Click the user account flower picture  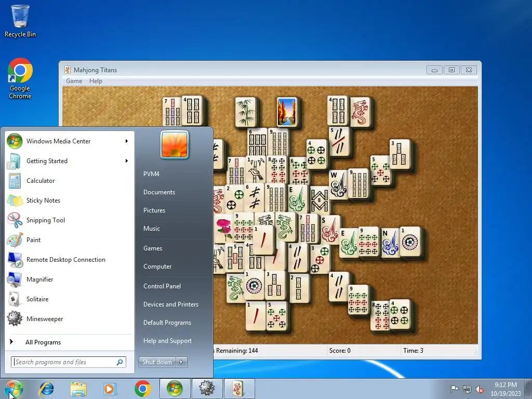pos(175,144)
